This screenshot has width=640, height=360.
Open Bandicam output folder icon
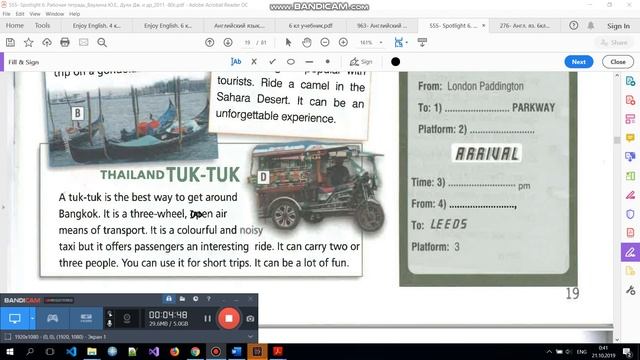(x=182, y=299)
